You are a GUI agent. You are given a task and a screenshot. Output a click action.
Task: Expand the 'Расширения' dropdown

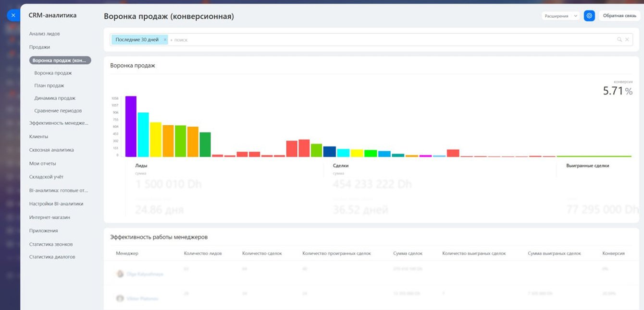pos(561,16)
